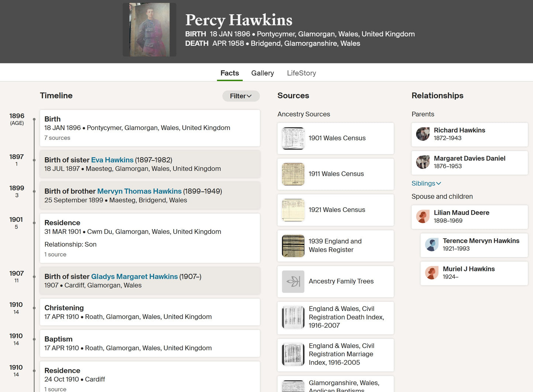Click the 1939 England and Wales Register thumbnail
Image resolution: width=533 pixels, height=392 pixels.
[x=293, y=246]
